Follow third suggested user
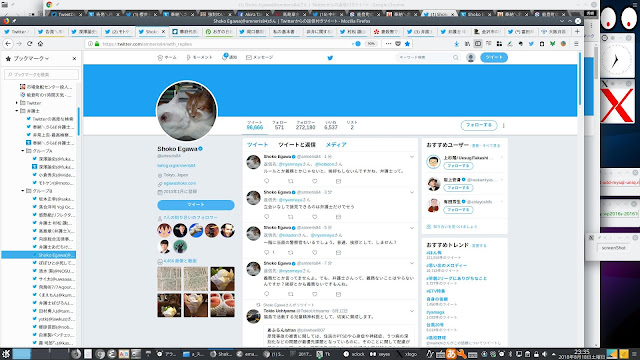640x360 pixels. [458, 210]
